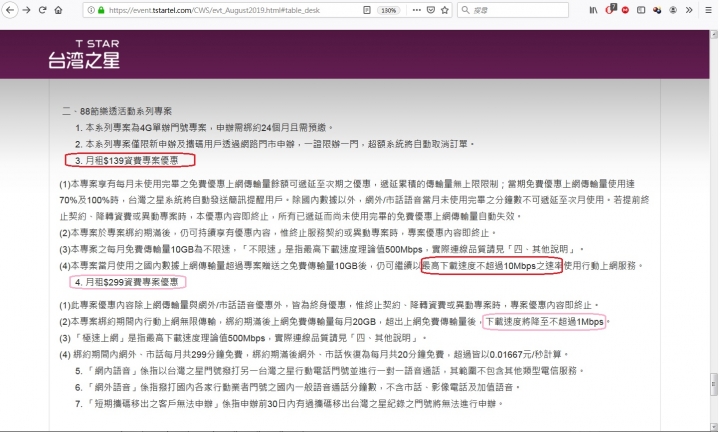
Task: Click the scrollbar up arrow
Action: click(714, 34)
